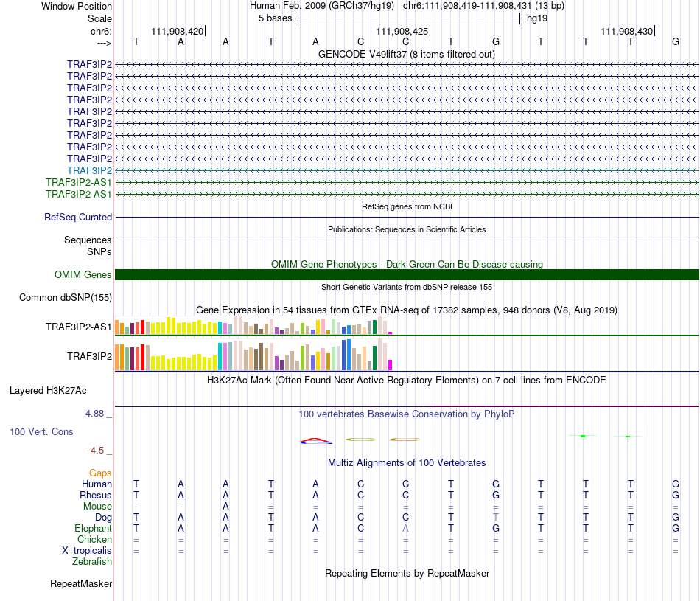Viewport: 700px width, 601px height.
Task: Click the hg19 label beside scale bar
Action: coord(537,18)
